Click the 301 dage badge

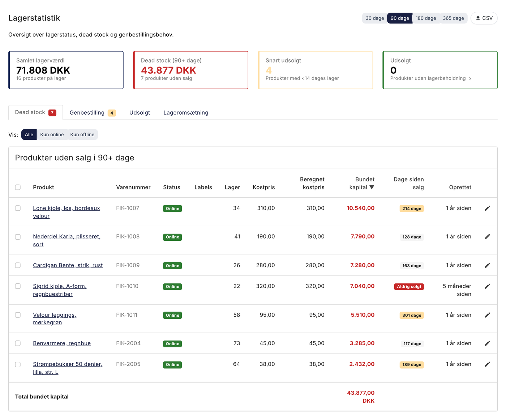point(412,315)
